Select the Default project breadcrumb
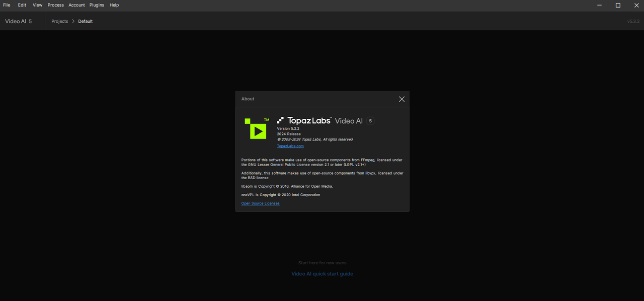This screenshot has height=301, width=644. (86, 21)
